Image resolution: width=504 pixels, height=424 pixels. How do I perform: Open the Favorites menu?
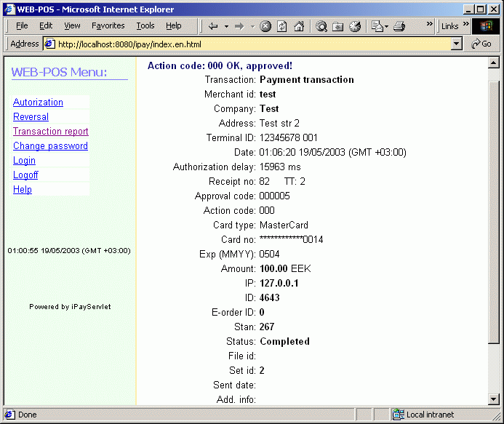108,25
